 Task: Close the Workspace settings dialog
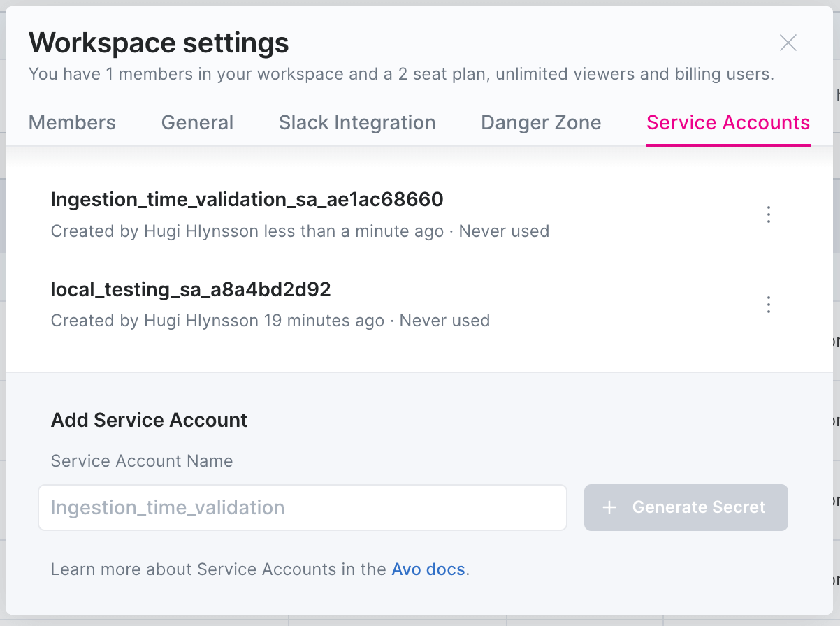pyautogui.click(x=788, y=43)
